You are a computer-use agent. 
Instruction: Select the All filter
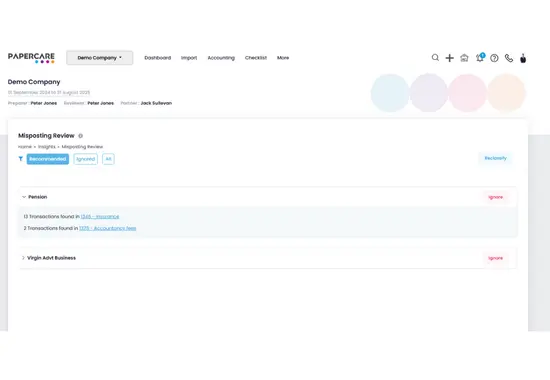[108, 159]
